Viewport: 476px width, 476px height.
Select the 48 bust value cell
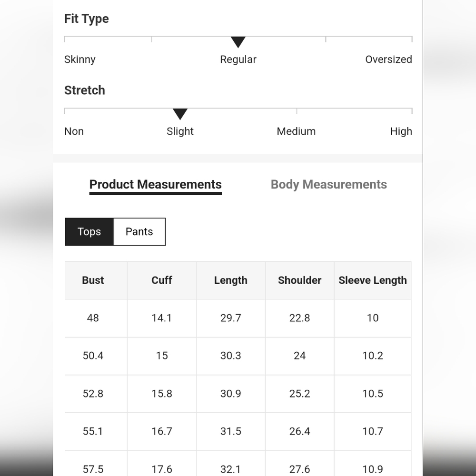(x=93, y=318)
